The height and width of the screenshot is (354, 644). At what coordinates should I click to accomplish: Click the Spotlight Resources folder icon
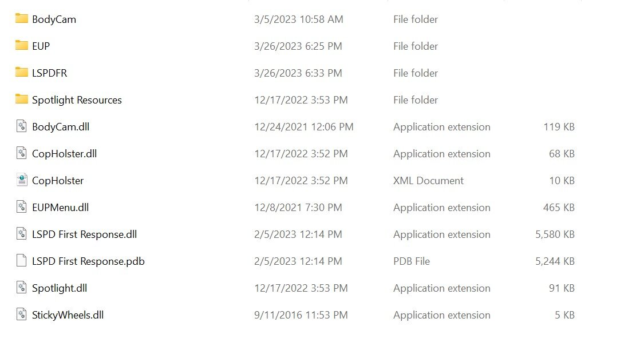pyautogui.click(x=22, y=99)
